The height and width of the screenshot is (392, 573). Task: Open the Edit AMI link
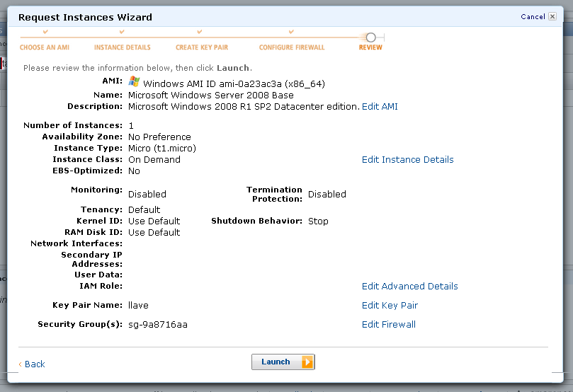coord(380,106)
